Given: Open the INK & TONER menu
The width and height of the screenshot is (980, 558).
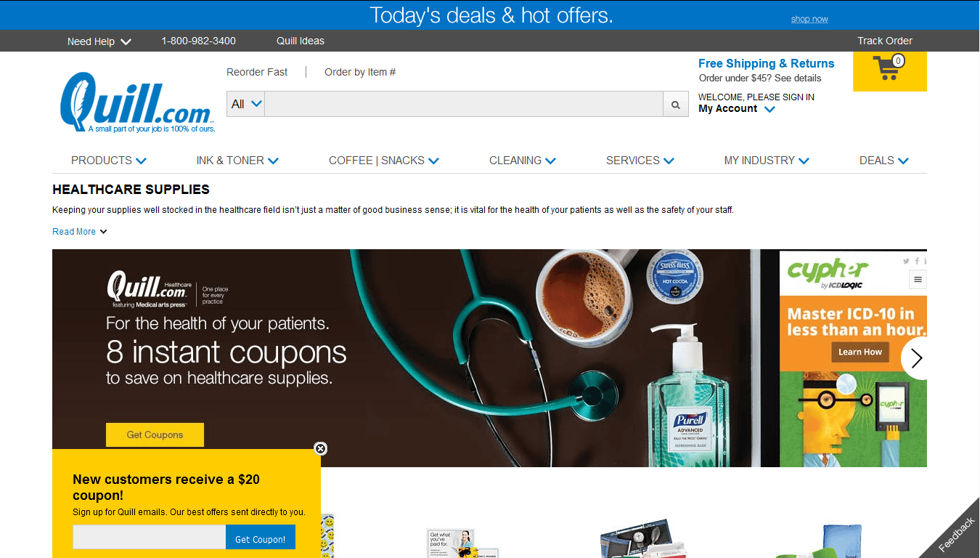Looking at the screenshot, I should coord(237,161).
